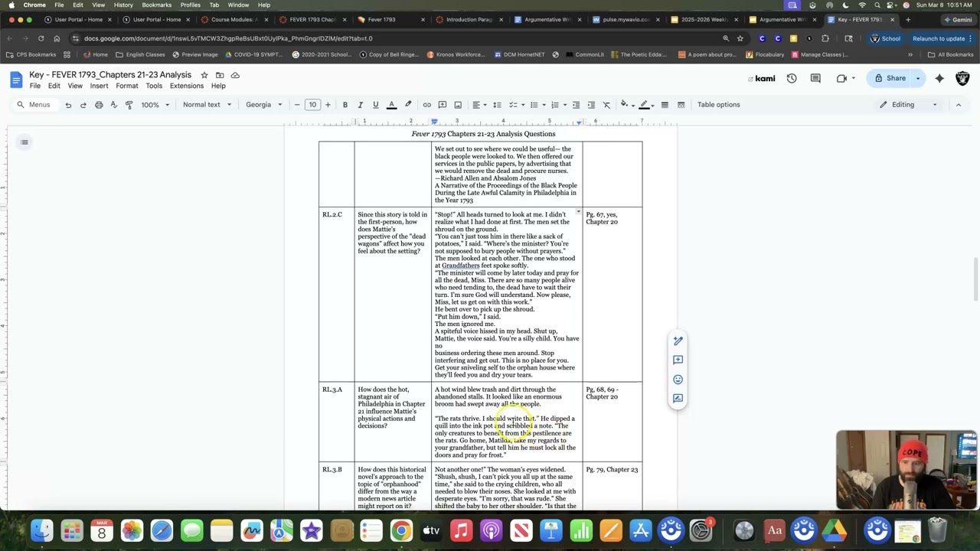This screenshot has width=980, height=551.
Task: Open the Extensions menu in Docs
Action: tap(187, 86)
